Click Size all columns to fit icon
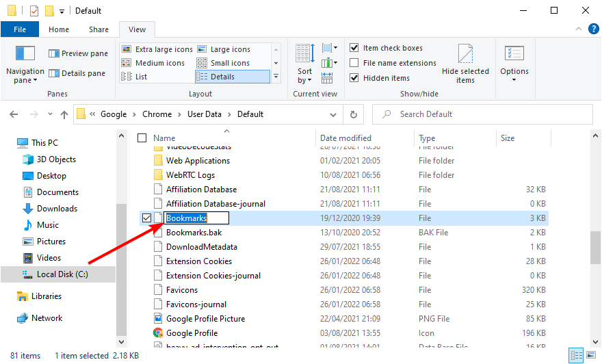Screen dimensions: 602x364 327,77
